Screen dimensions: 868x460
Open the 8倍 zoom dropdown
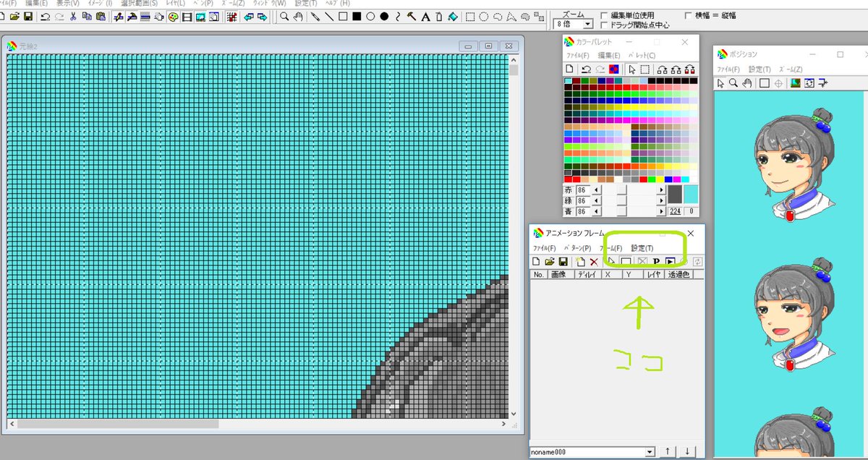(587, 25)
